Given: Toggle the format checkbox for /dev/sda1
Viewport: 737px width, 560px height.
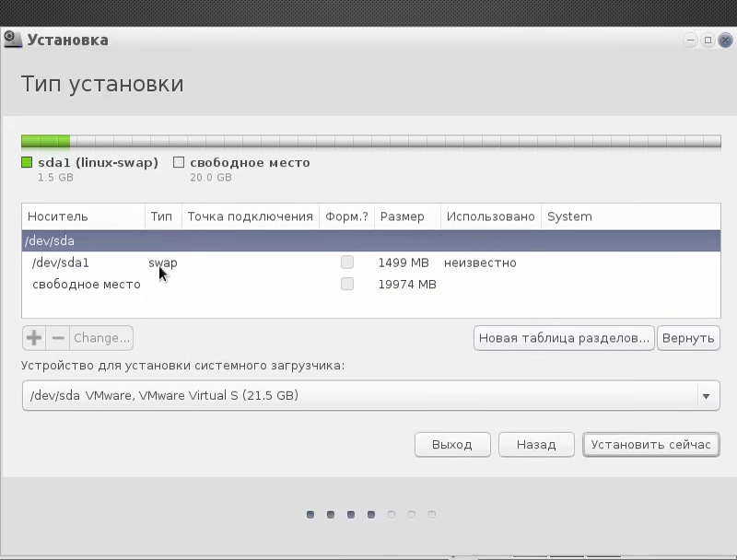Looking at the screenshot, I should [347, 262].
